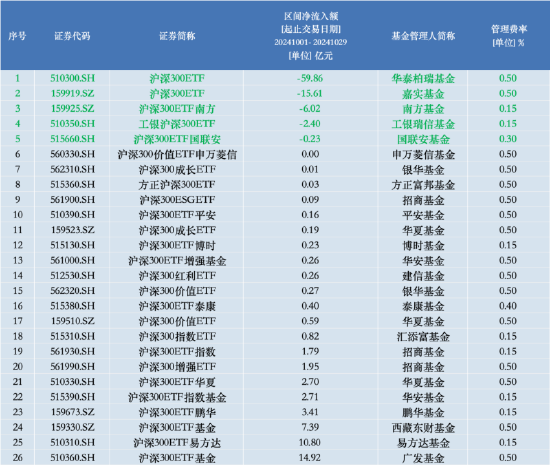Image resolution: width=550 pixels, height=465 pixels.
Task: Click the 广发基金 manager cell
Action: 423,458
